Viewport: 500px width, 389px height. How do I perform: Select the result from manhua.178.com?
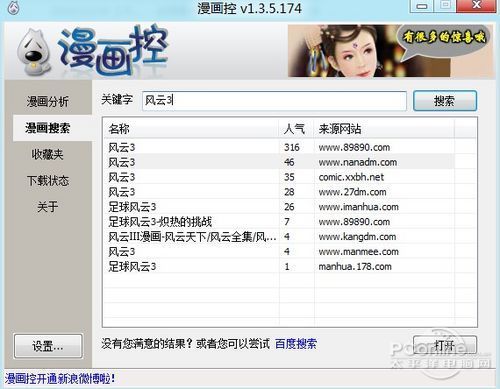tap(289, 266)
